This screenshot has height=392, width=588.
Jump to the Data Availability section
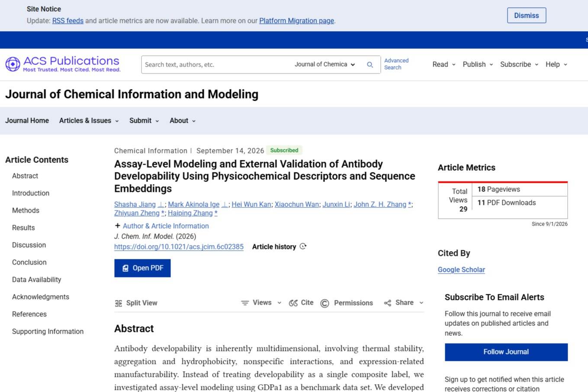point(36,280)
